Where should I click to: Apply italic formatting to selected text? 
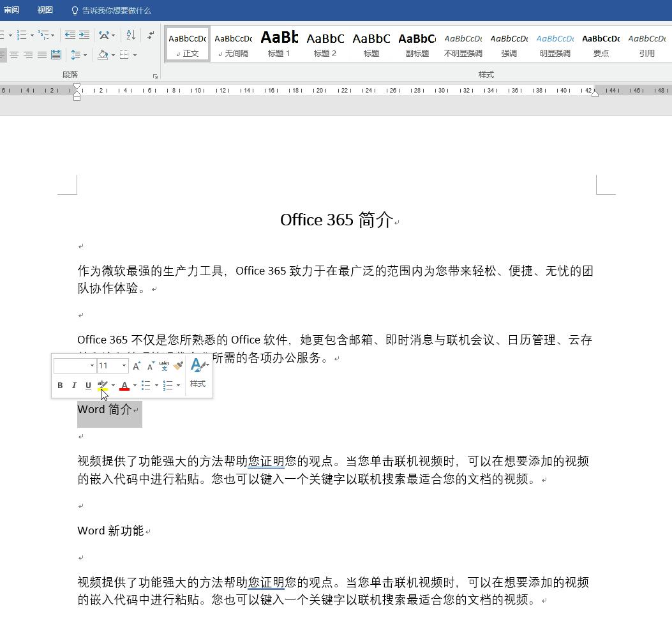(74, 385)
